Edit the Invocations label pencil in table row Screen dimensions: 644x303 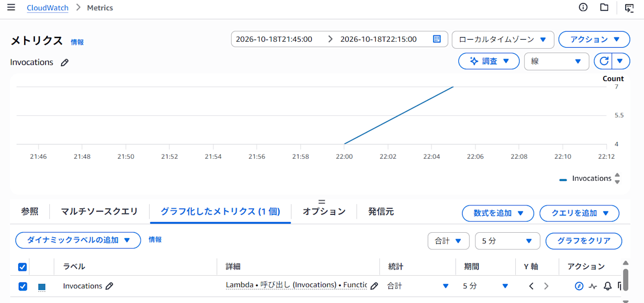coord(109,286)
